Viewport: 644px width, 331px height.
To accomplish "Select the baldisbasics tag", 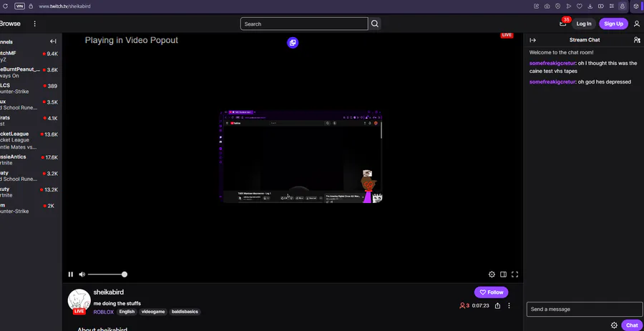I will tap(185, 312).
